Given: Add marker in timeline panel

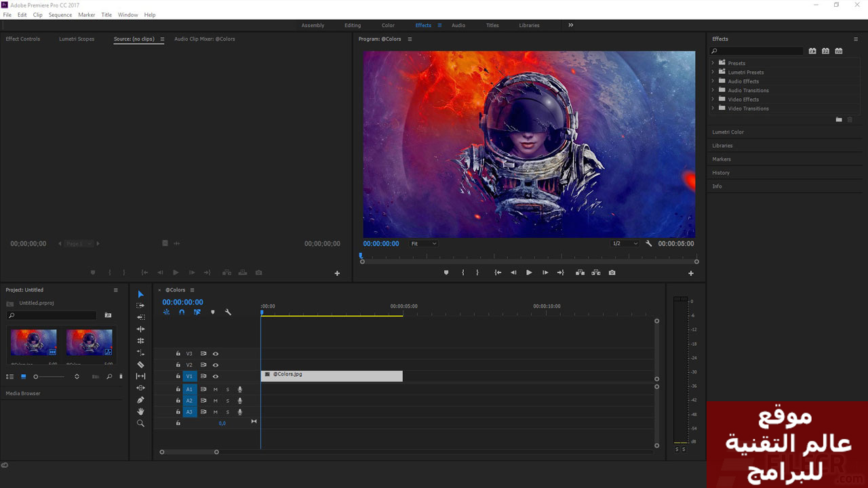Looking at the screenshot, I should [212, 312].
